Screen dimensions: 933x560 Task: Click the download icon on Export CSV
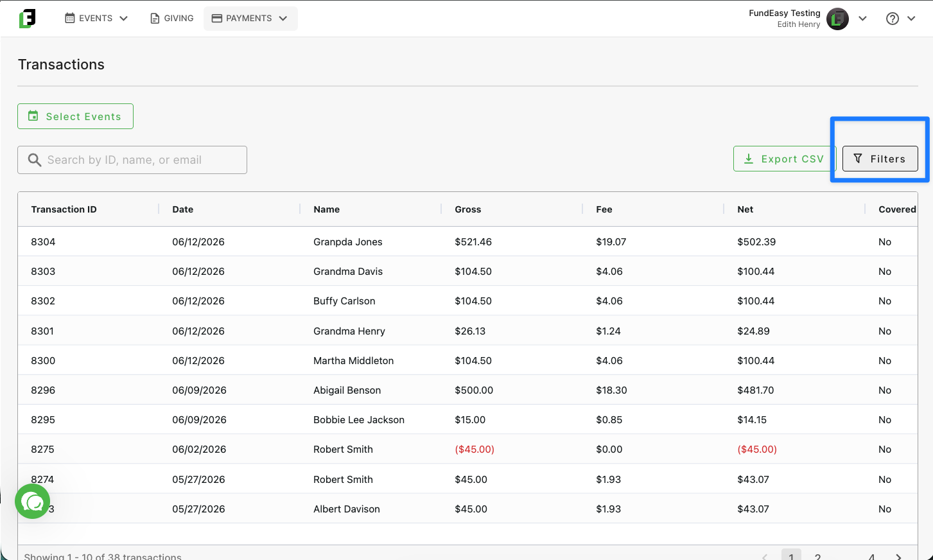pos(749,159)
